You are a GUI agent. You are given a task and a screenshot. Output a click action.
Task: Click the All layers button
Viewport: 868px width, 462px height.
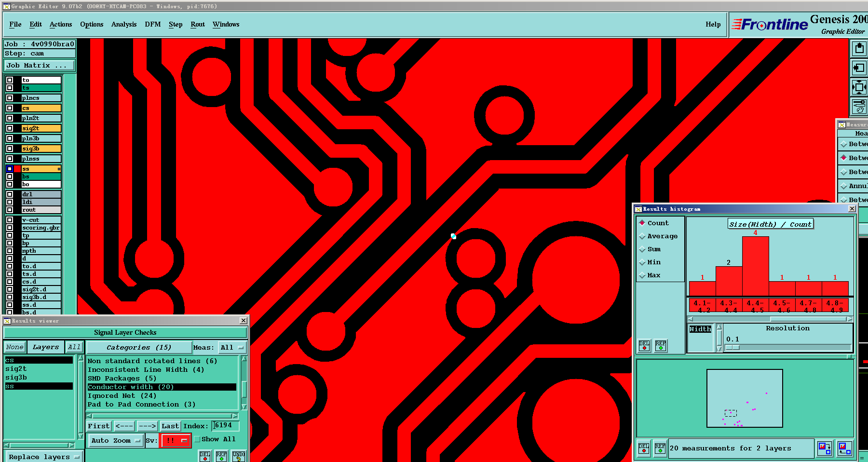(x=74, y=347)
